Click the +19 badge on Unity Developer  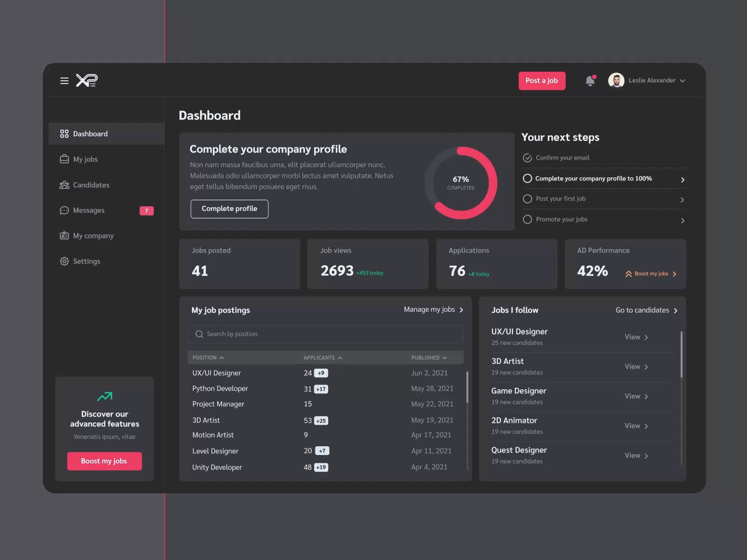click(321, 468)
